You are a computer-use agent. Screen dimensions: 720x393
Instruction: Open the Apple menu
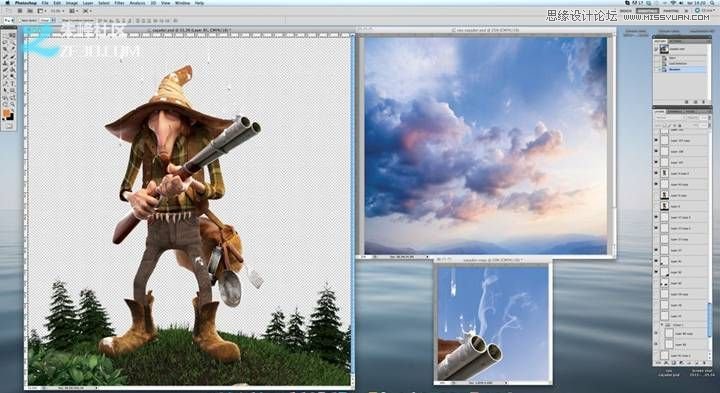[x=6, y=3]
